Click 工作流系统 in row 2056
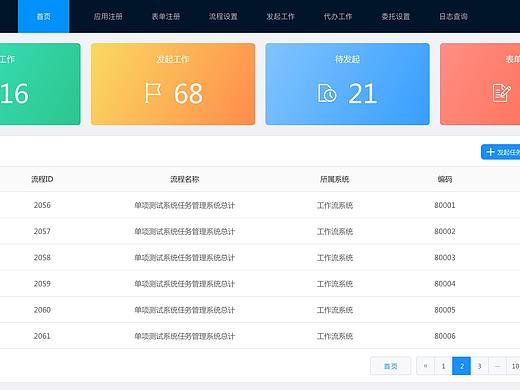This screenshot has width=520, height=390. [335, 205]
